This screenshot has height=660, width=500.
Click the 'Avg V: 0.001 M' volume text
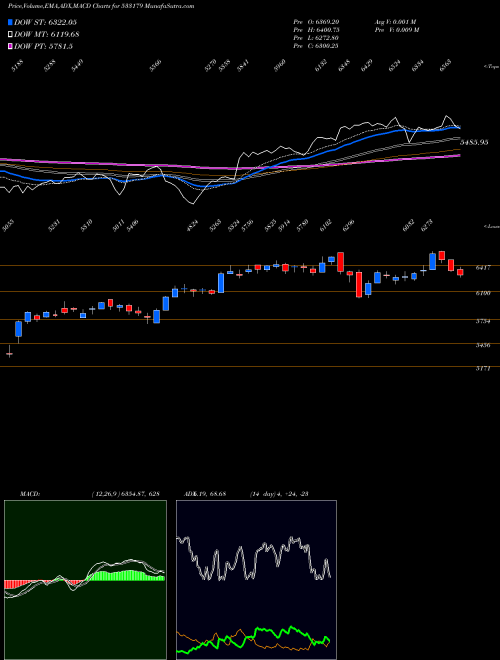click(x=396, y=22)
